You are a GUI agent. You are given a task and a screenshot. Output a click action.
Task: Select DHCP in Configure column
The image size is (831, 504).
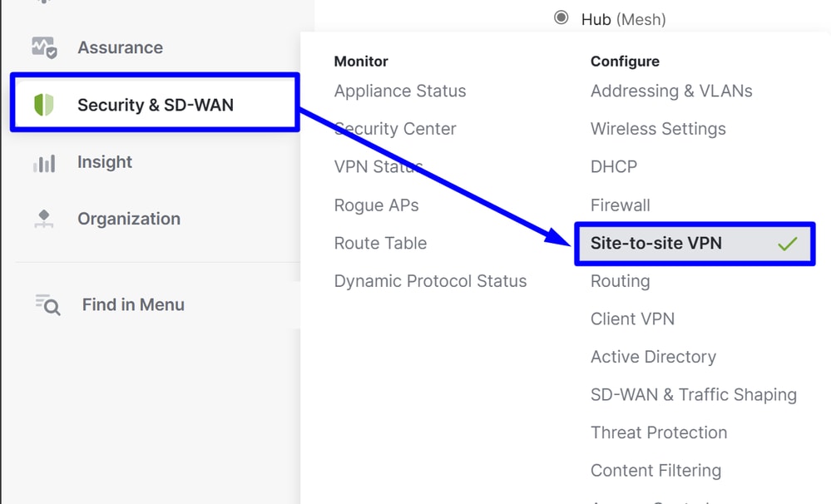614,167
